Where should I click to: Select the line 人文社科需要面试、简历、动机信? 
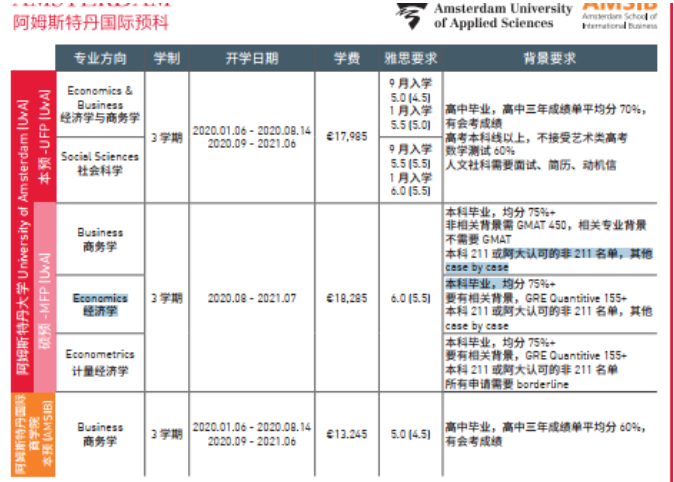530,165
